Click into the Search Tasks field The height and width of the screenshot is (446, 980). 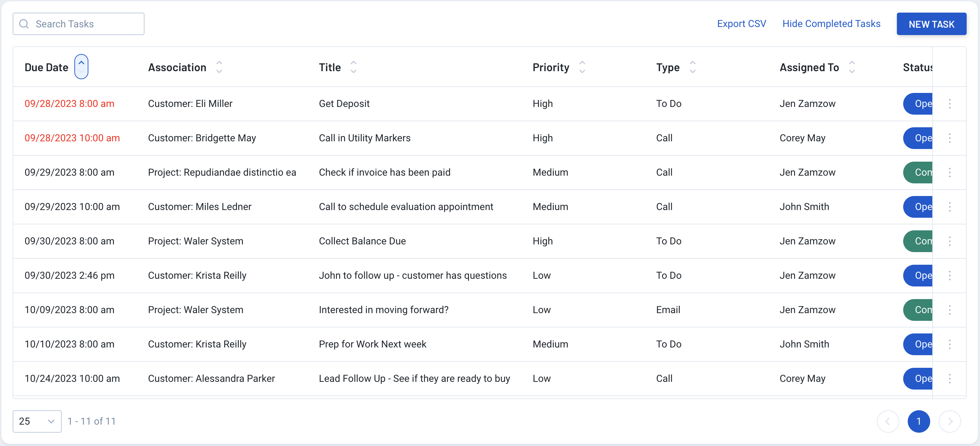[x=78, y=24]
